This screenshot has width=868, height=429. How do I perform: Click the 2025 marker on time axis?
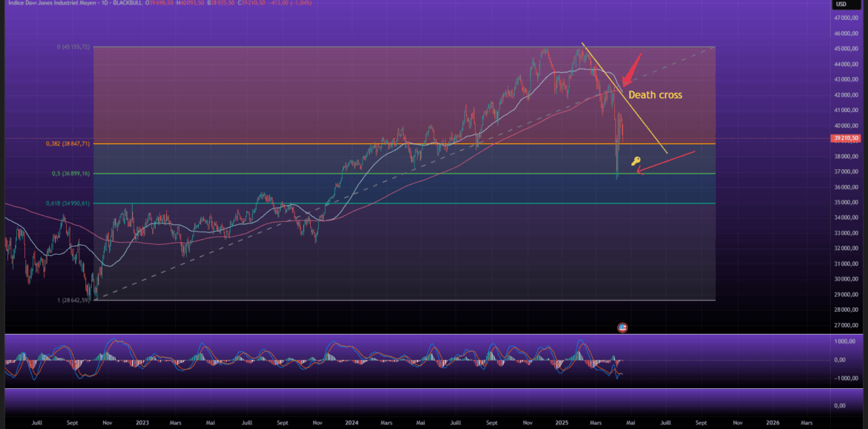click(x=561, y=422)
